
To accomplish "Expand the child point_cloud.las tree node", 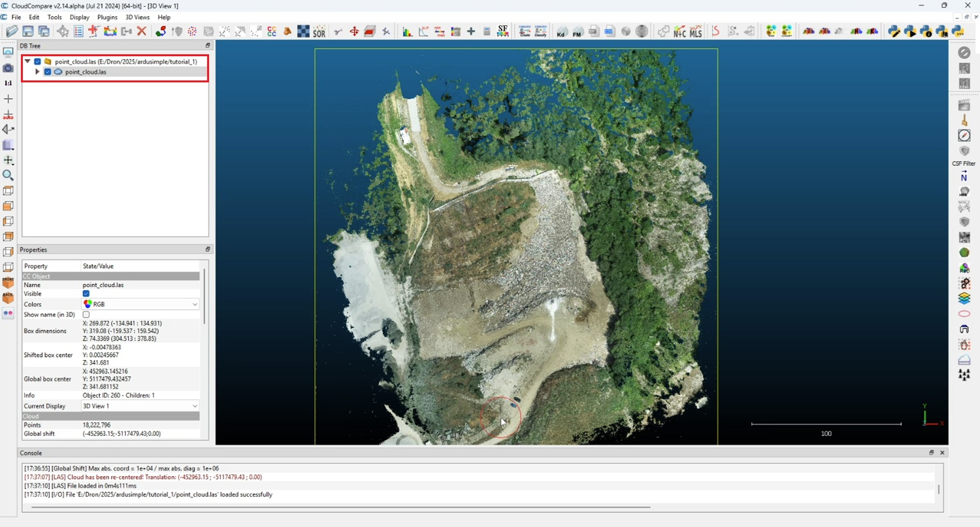I will [x=37, y=72].
